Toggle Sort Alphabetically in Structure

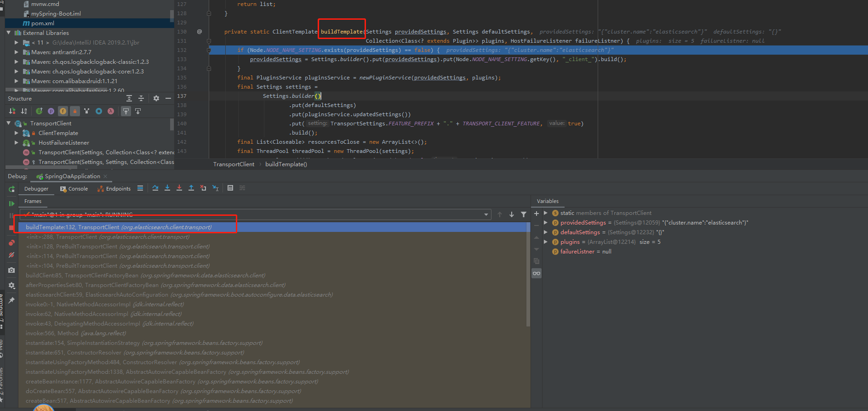point(24,111)
